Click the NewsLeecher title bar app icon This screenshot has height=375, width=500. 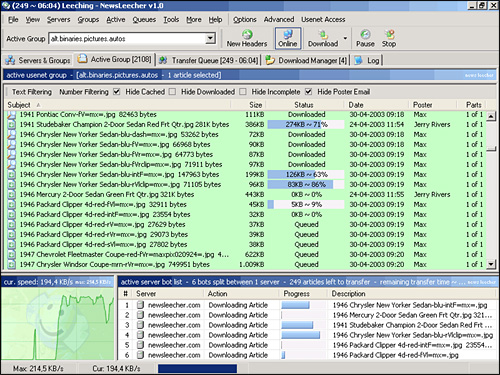pos(6,5)
